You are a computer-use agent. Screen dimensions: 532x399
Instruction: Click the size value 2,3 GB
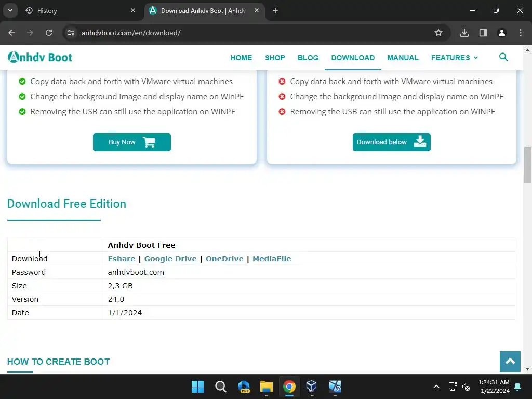120,286
